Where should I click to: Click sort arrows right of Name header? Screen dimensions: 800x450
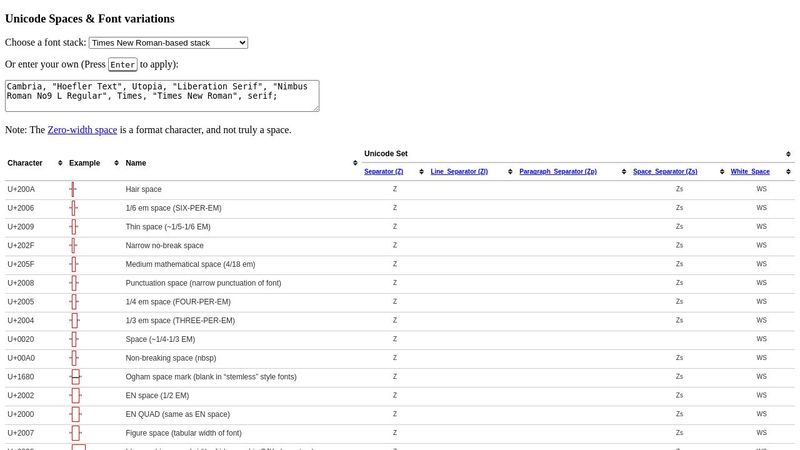coord(354,163)
